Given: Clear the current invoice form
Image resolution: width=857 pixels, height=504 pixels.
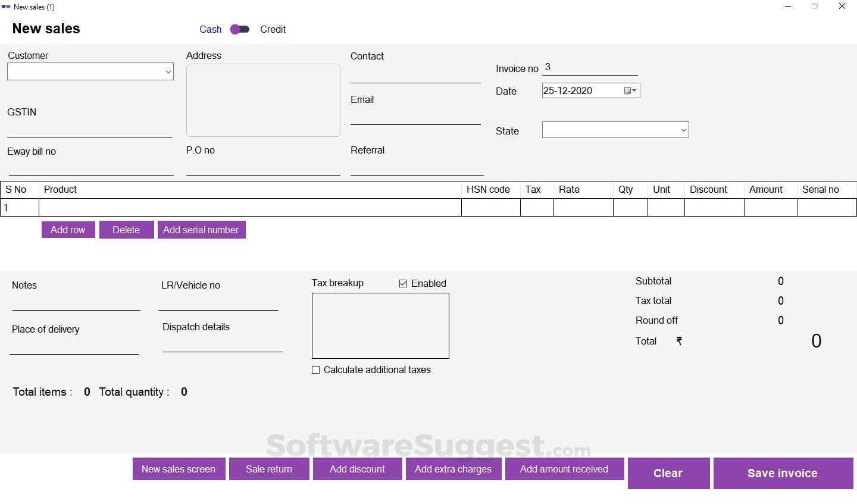Looking at the screenshot, I should click(x=668, y=473).
